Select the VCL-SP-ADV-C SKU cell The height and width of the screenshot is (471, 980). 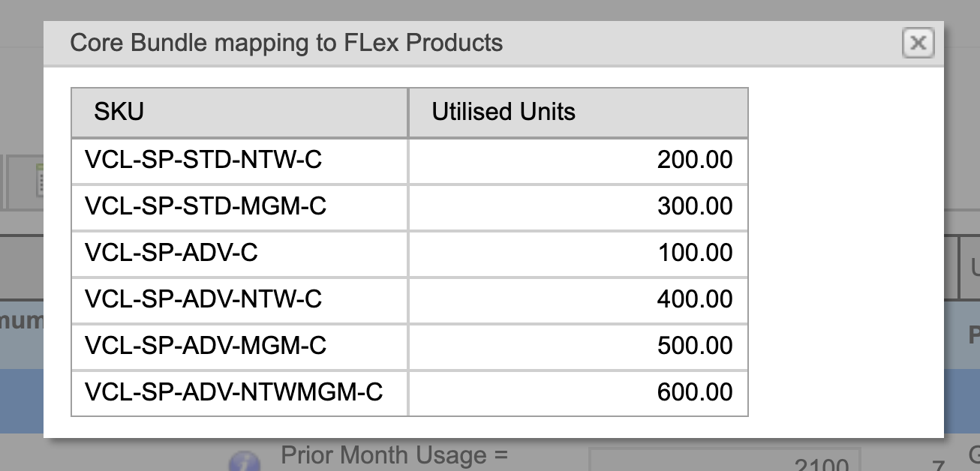point(171,253)
